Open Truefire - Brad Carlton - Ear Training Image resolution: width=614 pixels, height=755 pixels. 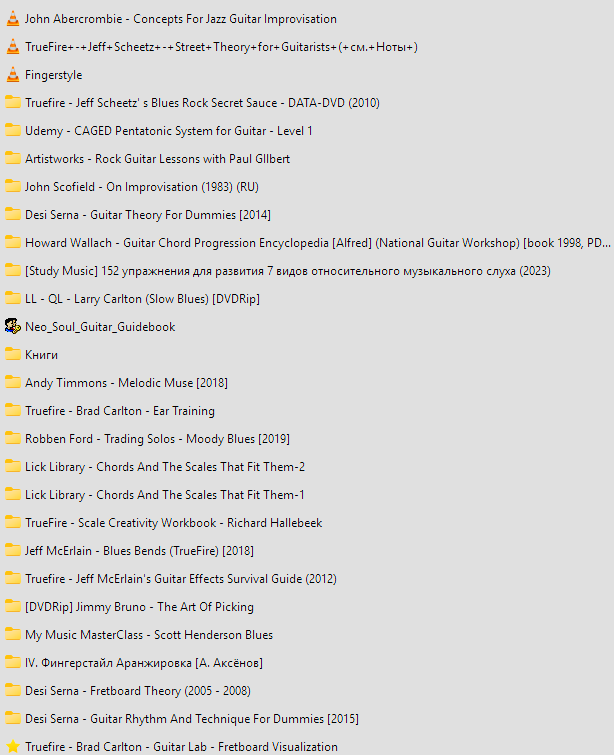point(120,411)
